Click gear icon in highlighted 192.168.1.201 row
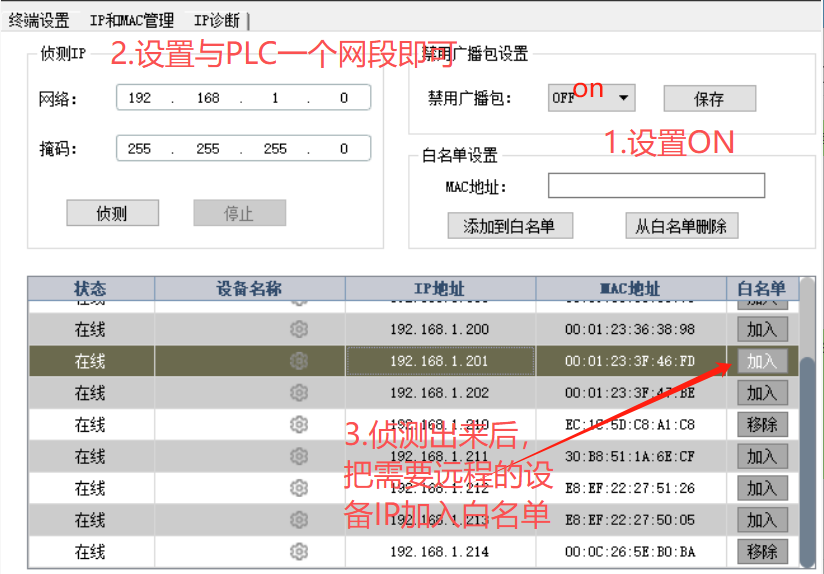The image size is (824, 574). [298, 361]
